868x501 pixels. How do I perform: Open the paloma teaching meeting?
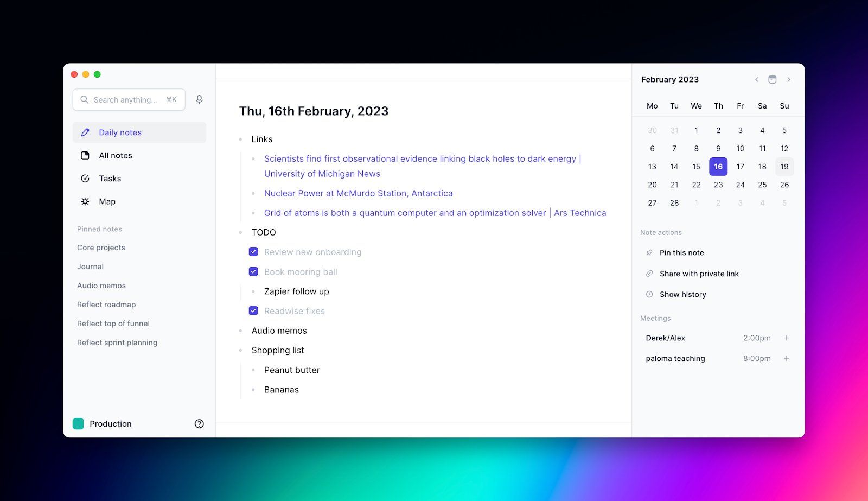(675, 358)
